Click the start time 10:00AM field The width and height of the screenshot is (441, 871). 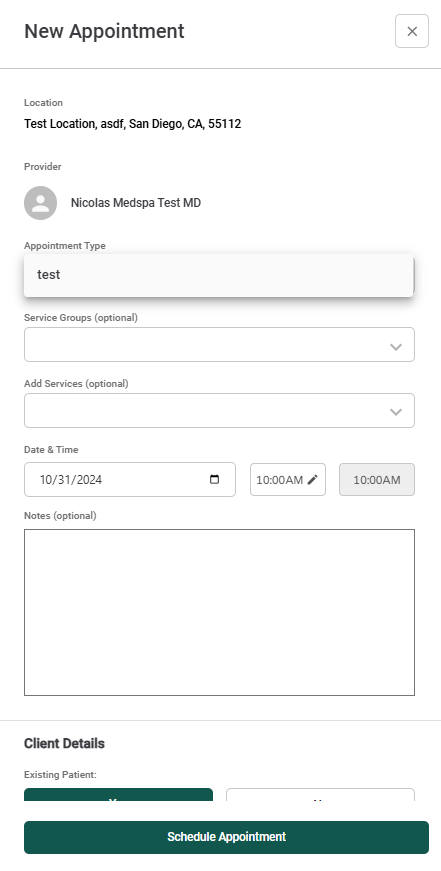pyautogui.click(x=288, y=479)
